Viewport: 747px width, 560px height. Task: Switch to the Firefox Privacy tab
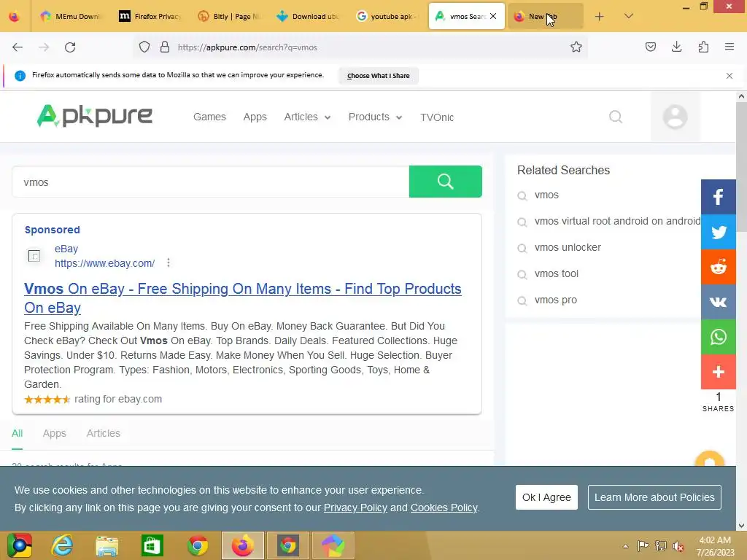(150, 16)
